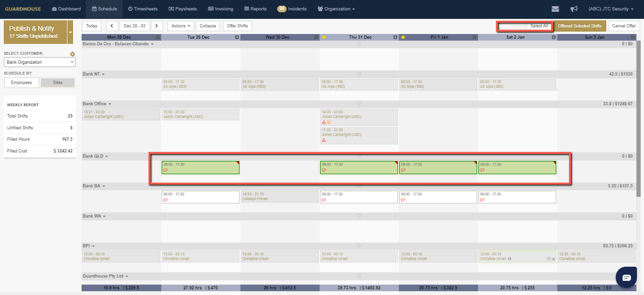644x295 pixels.
Task: Open the Schedule tab
Action: 105,9
